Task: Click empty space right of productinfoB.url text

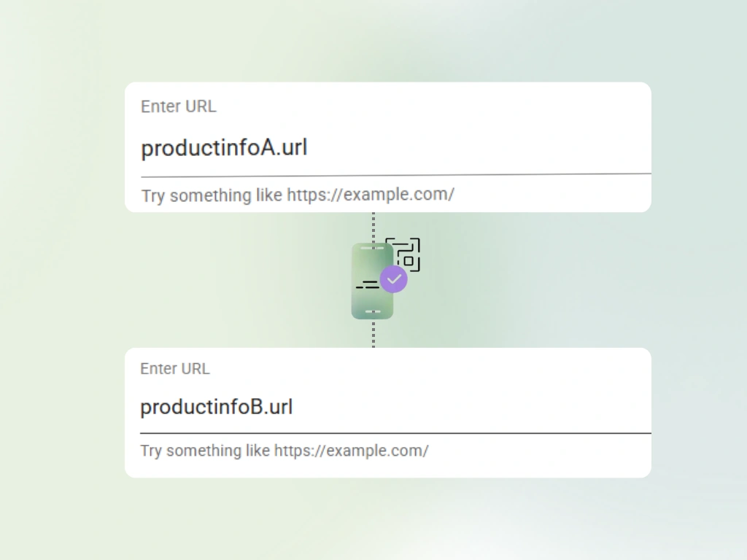Action: point(472,407)
